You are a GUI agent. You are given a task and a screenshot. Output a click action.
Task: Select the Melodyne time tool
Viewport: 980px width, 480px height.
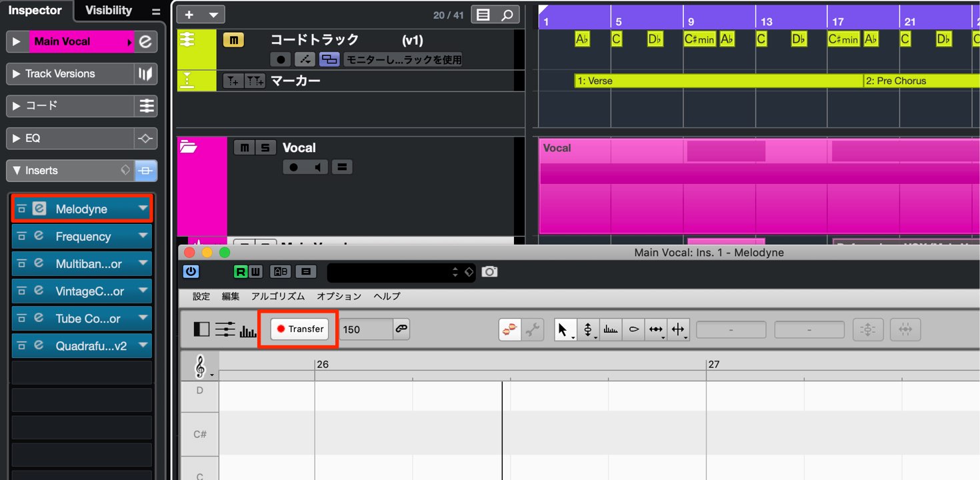pyautogui.click(x=656, y=329)
